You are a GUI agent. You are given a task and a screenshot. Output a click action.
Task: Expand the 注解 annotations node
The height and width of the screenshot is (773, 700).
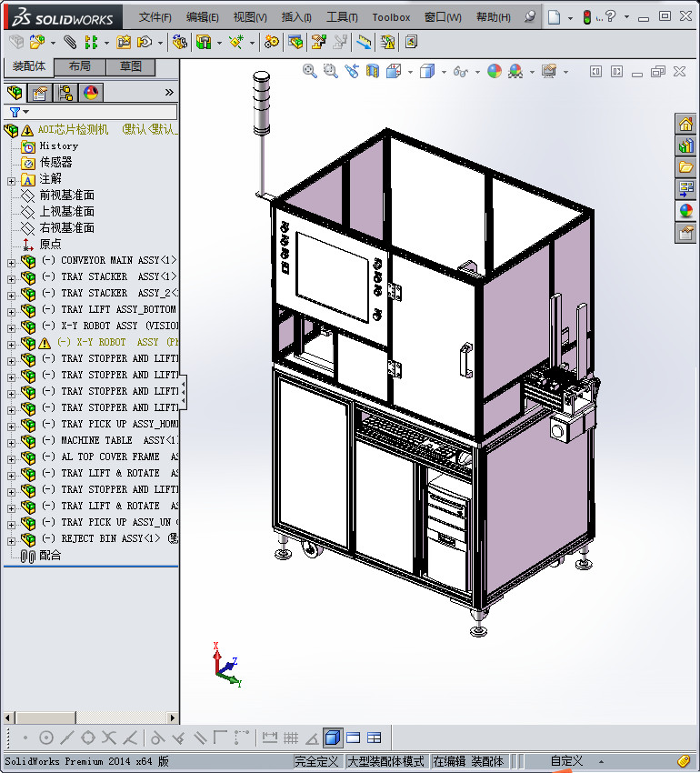pos(11,181)
